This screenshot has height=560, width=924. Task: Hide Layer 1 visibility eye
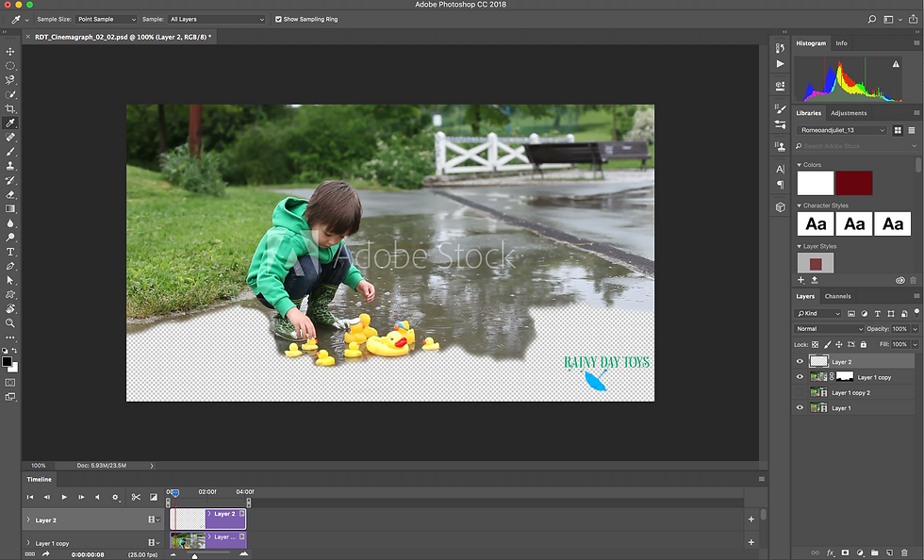coord(800,407)
